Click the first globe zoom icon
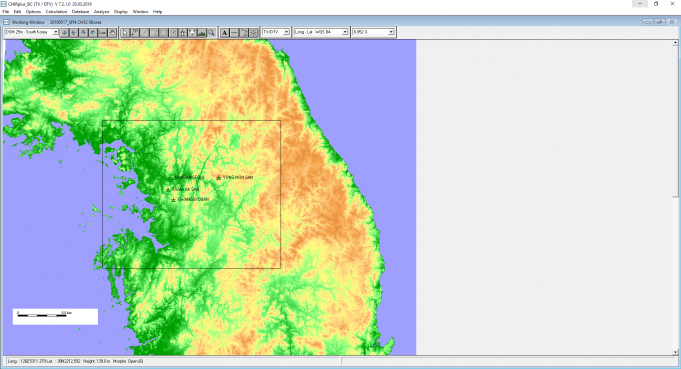The width and height of the screenshot is (681, 369). coord(64,33)
